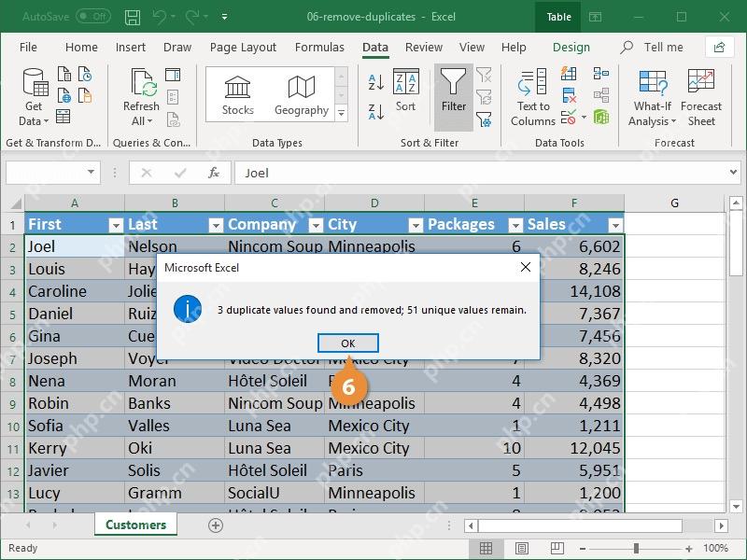
Task: Switch to the Design tab
Action: coord(571,48)
